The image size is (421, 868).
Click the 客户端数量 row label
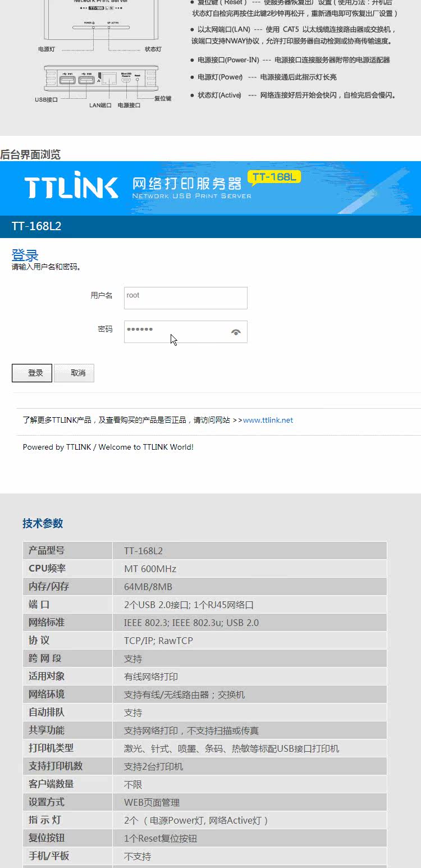[51, 784]
